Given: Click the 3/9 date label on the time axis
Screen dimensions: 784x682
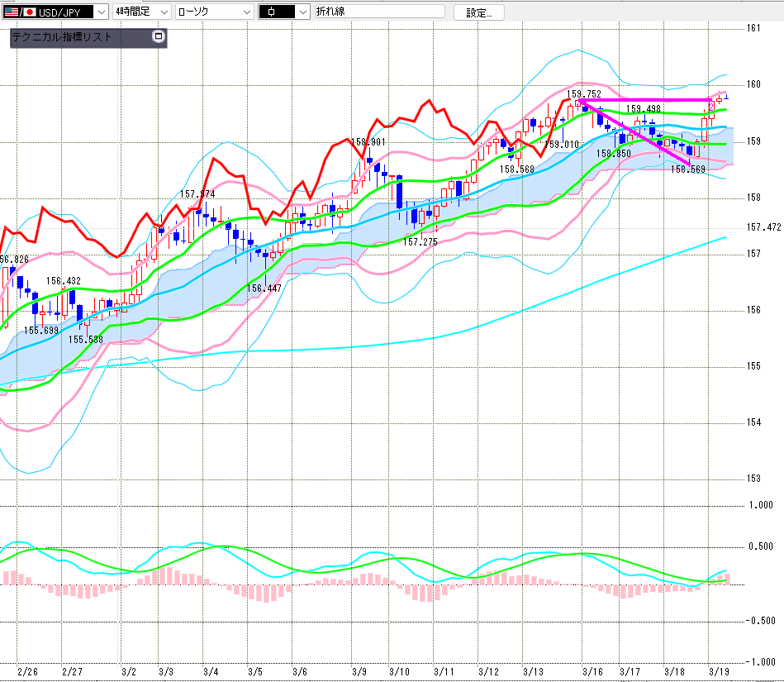Looking at the screenshot, I should pyautogui.click(x=359, y=671).
